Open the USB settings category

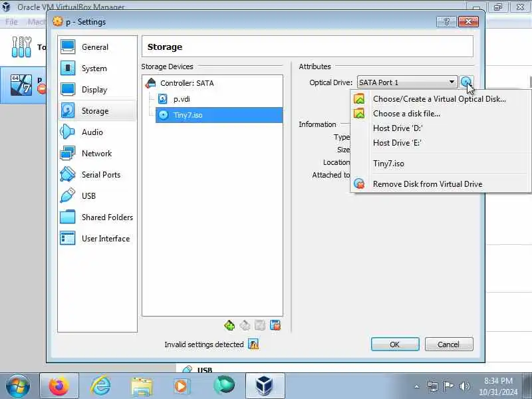click(x=97, y=196)
